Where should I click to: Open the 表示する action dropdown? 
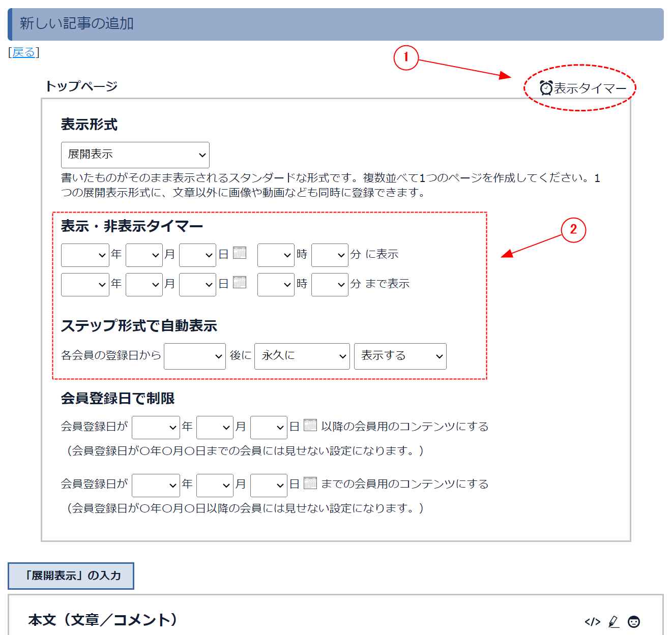click(400, 356)
